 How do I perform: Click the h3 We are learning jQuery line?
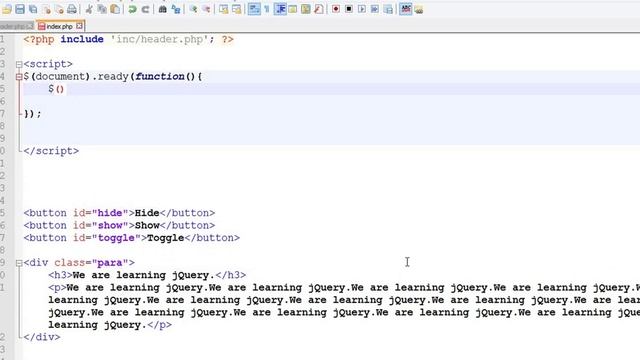coord(147,275)
